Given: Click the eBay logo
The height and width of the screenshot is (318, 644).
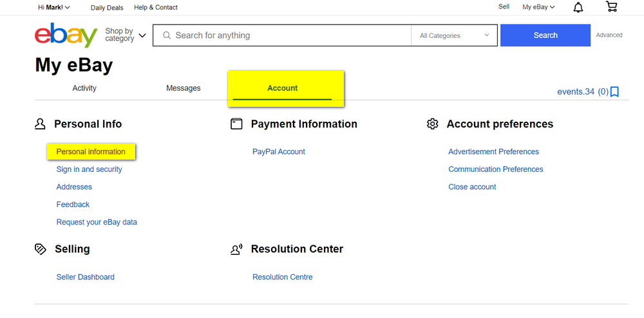Looking at the screenshot, I should (x=66, y=35).
